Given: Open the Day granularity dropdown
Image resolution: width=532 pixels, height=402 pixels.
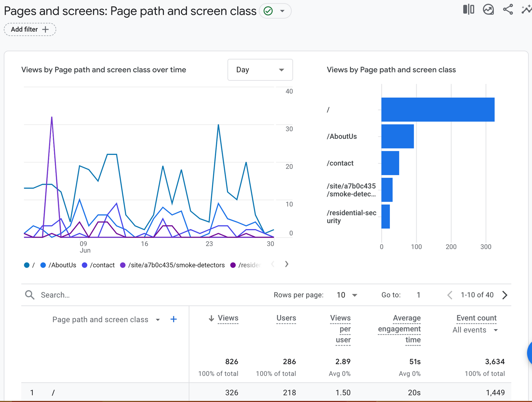Looking at the screenshot, I should tap(260, 70).
